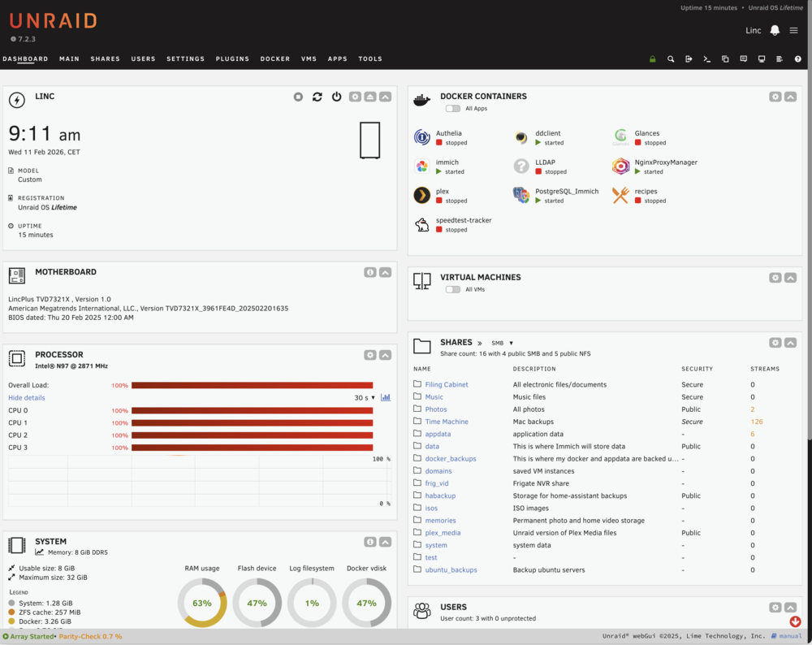This screenshot has width=812, height=645.
Task: Open the Filing Cabinet share
Action: click(447, 384)
